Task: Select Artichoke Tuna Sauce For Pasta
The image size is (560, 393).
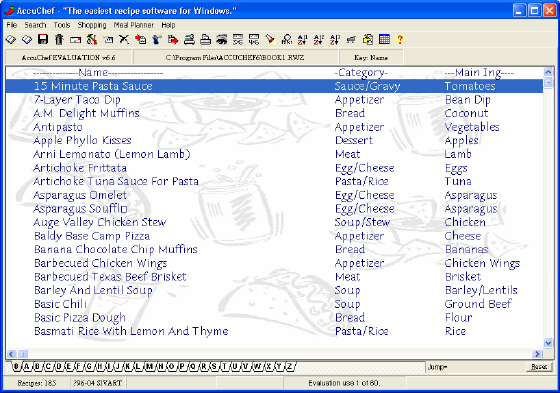Action: point(274,181)
